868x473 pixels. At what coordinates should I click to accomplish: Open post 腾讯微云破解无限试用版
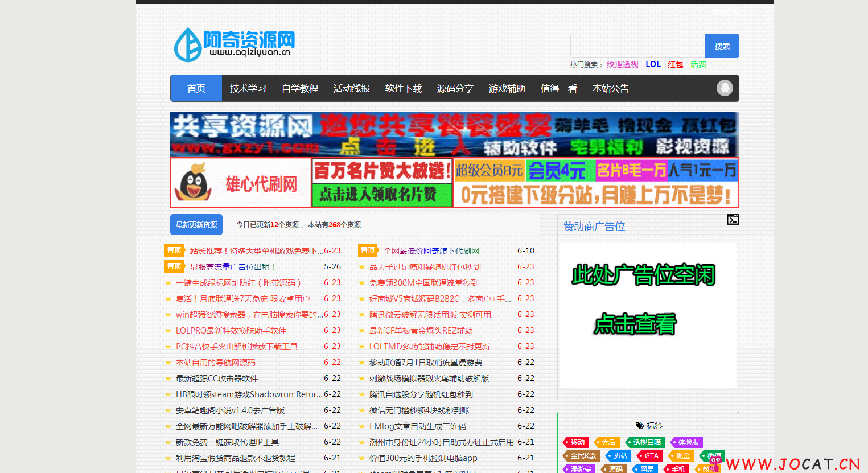click(430, 315)
